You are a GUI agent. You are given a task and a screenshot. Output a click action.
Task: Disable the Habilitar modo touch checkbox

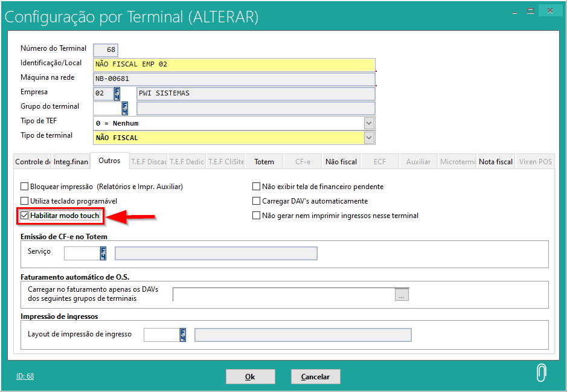[x=25, y=215]
